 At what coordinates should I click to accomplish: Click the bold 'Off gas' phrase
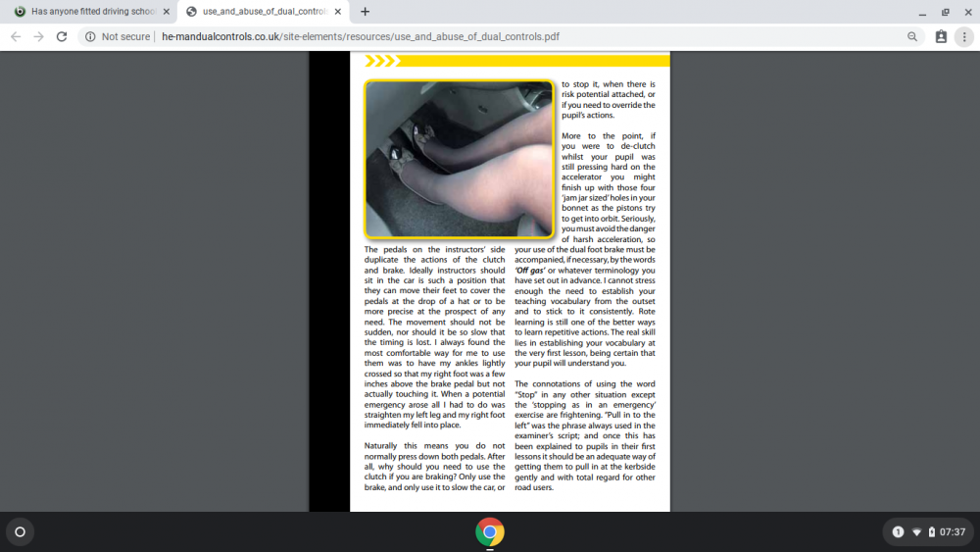pyautogui.click(x=529, y=270)
